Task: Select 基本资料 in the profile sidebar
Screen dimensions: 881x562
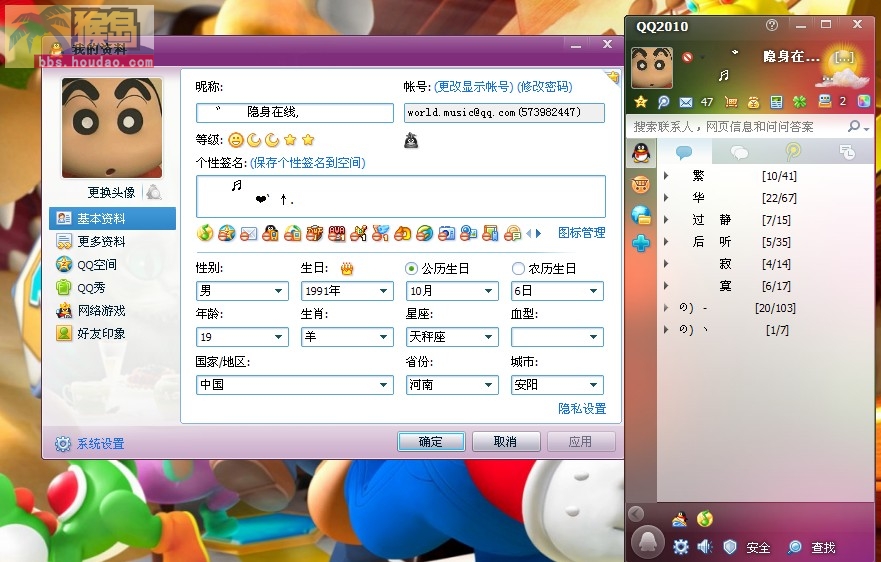Action: click(112, 219)
